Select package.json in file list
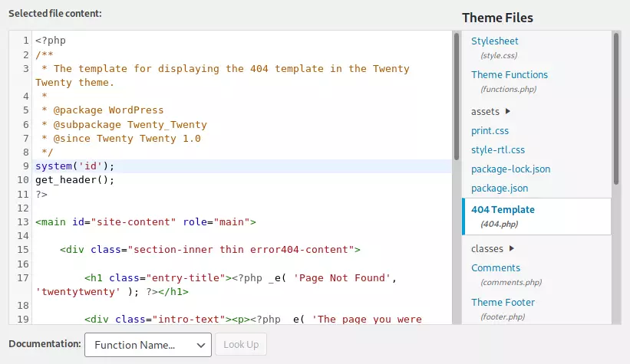Screen dimensions: 630x364 (x=499, y=189)
